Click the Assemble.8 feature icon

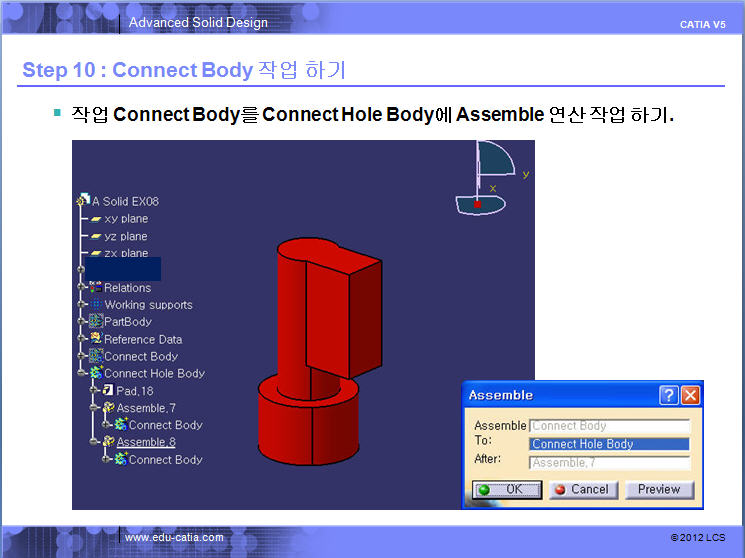coord(108,442)
